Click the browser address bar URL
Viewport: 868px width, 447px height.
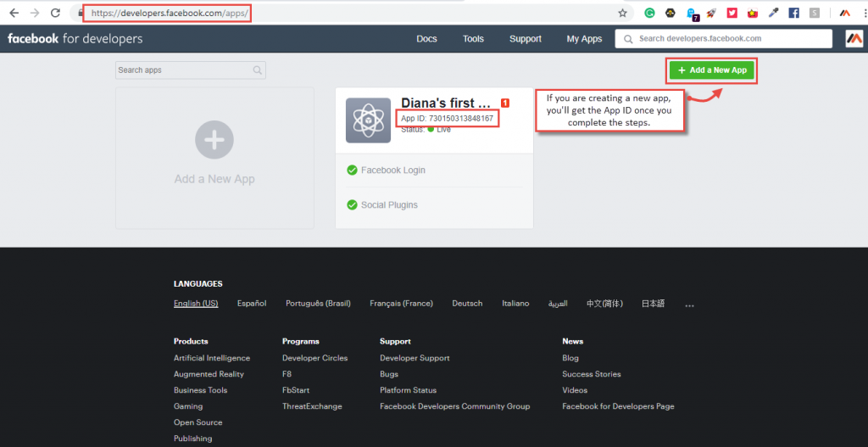(170, 13)
